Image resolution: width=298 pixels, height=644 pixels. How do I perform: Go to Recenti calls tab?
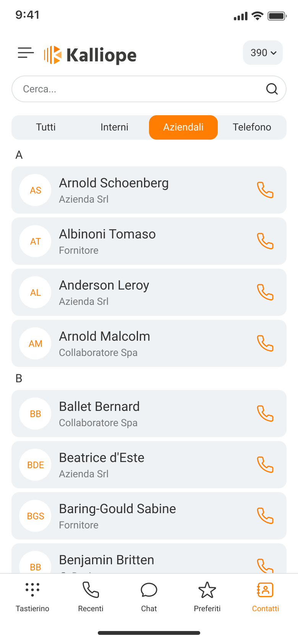click(x=91, y=597)
